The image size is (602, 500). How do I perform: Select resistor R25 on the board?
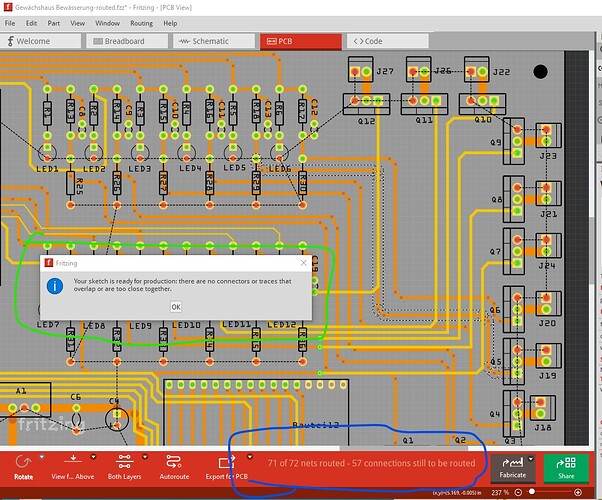(x=70, y=183)
